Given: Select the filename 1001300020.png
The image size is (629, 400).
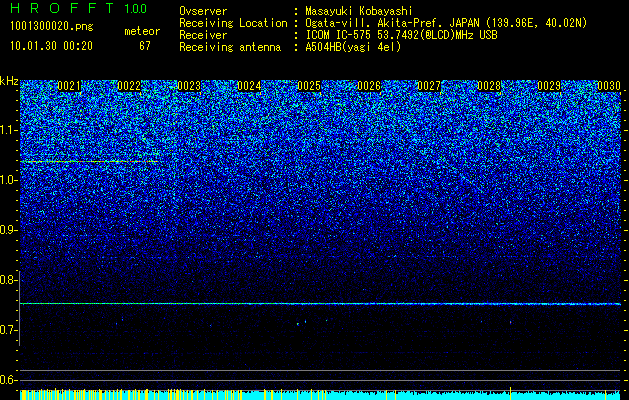Looking at the screenshot, I should pyautogui.click(x=52, y=27).
